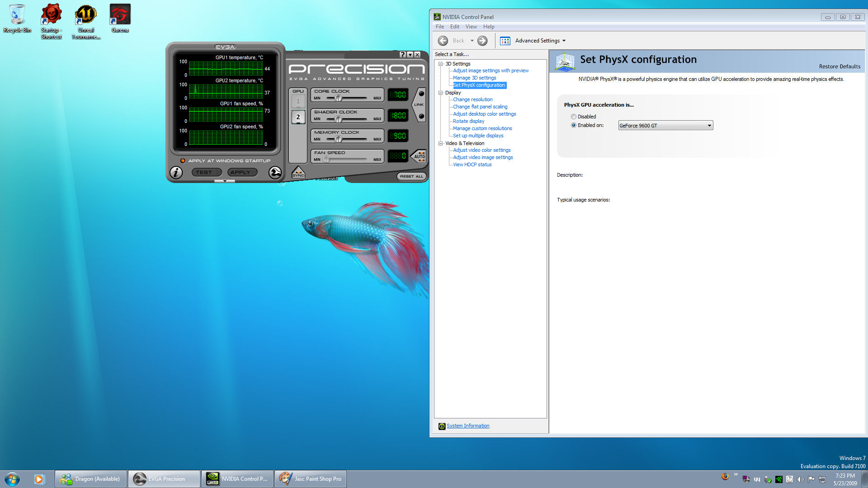This screenshot has height=488, width=868.
Task: Open the Back history dropdown arrow
Action: coord(472,41)
